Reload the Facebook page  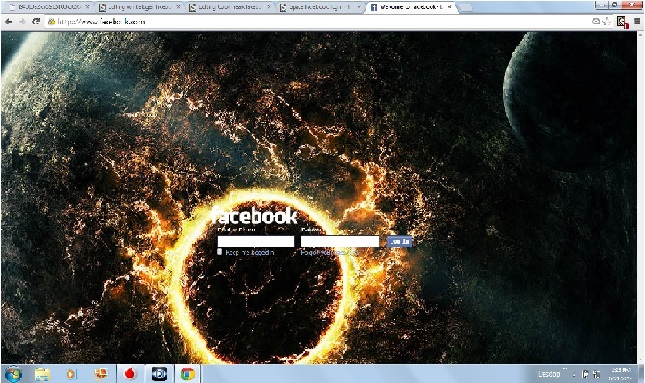pos(36,21)
